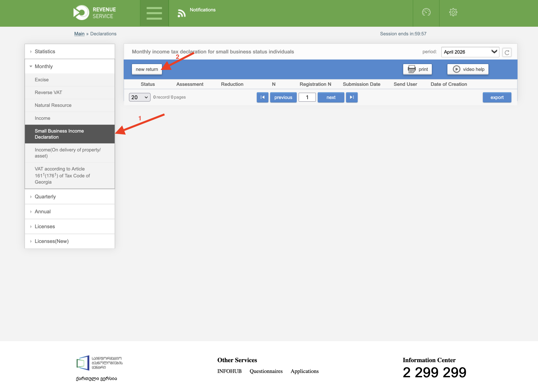Open the dashboard gauge icon
The width and height of the screenshot is (538, 392).
426,12
